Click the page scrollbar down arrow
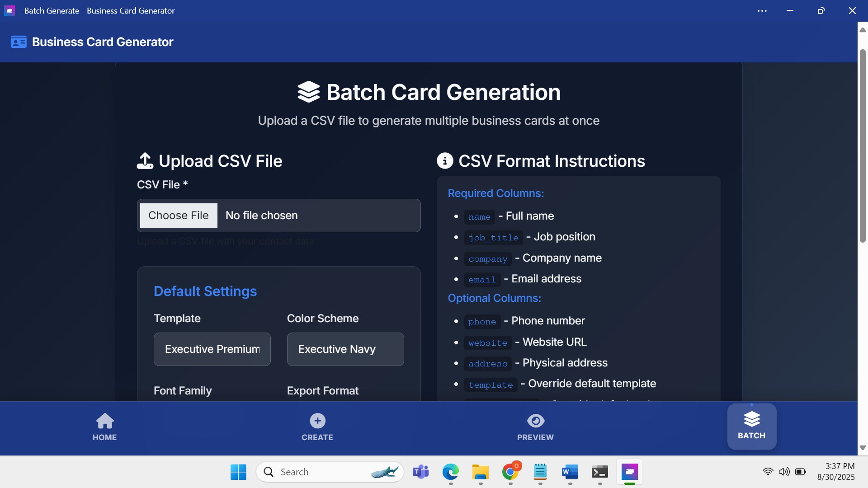This screenshot has width=868, height=488. [x=863, y=448]
